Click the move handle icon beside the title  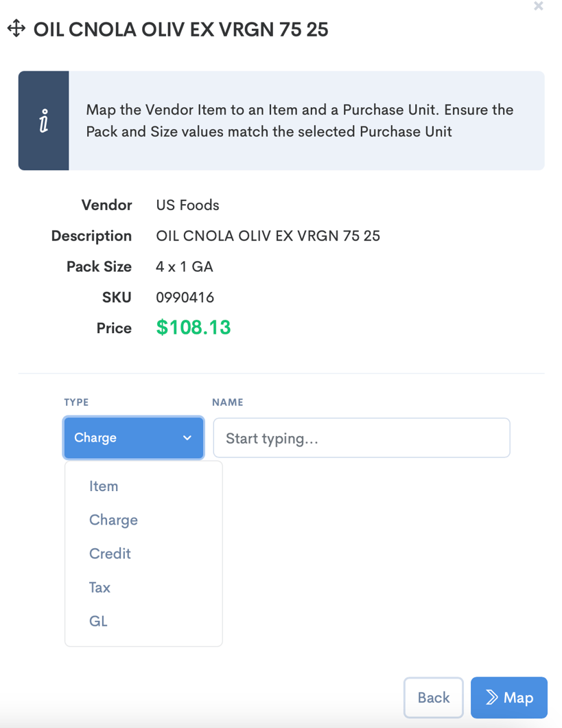coord(16,29)
